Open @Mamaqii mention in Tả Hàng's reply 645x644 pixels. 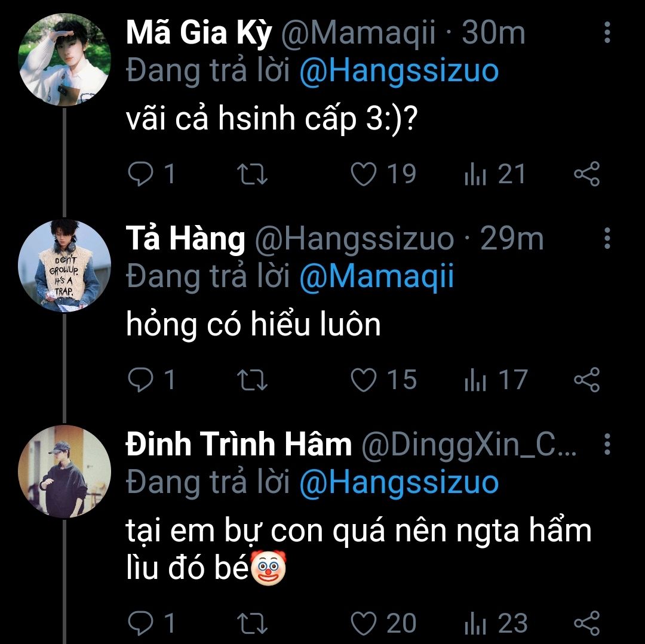click(376, 277)
